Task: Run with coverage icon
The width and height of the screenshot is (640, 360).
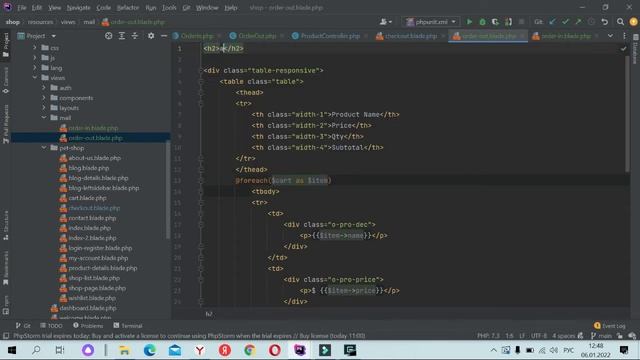Action: click(495, 22)
